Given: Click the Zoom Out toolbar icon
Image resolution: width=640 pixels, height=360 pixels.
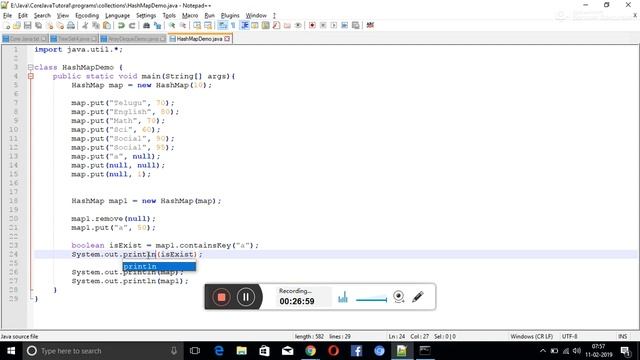Looking at the screenshot, I should [183, 25].
